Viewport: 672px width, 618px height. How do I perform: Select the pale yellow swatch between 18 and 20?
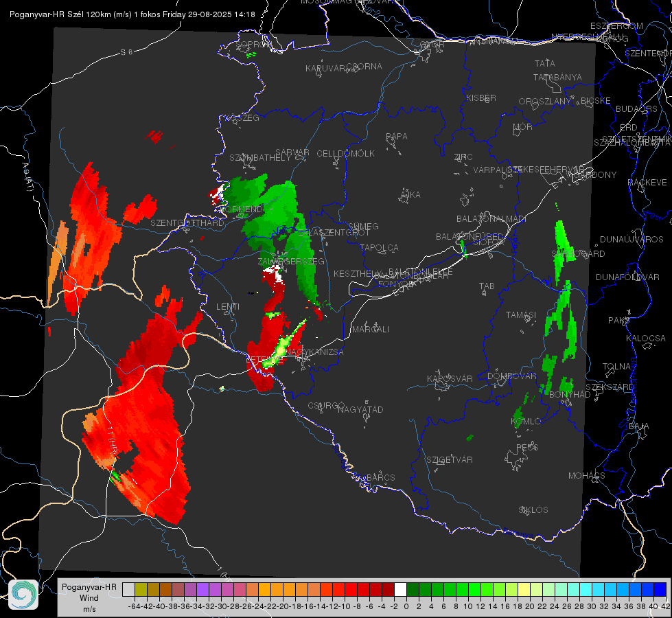coord(524,589)
